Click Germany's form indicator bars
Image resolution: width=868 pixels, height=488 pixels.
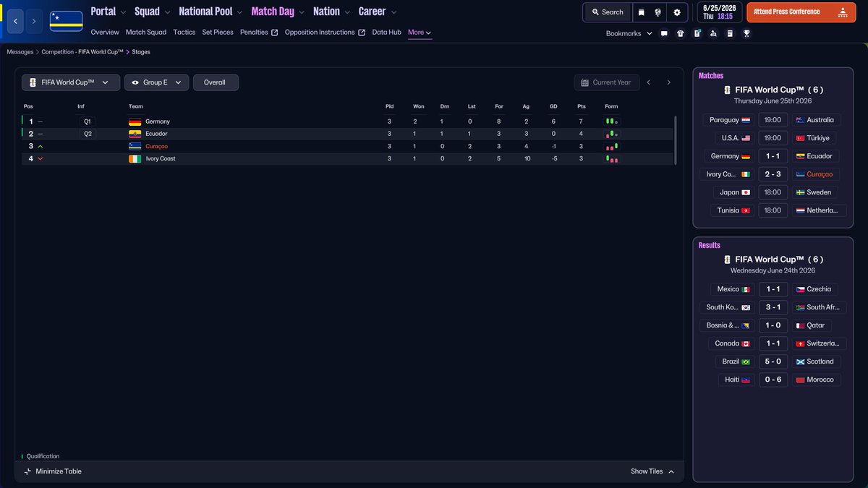612,121
